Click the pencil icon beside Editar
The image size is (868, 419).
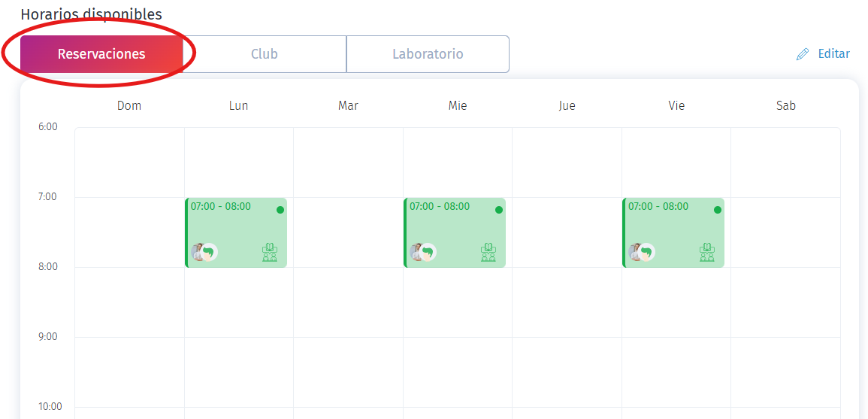click(x=803, y=54)
